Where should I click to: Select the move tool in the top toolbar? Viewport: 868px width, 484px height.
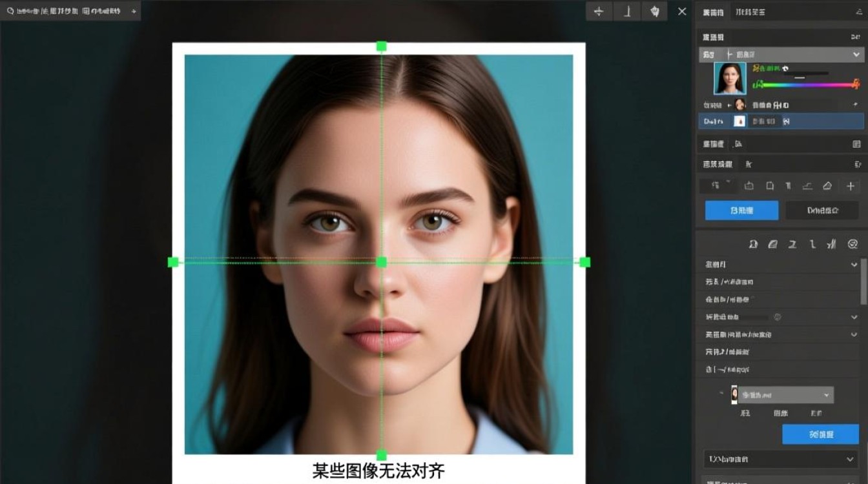click(599, 11)
